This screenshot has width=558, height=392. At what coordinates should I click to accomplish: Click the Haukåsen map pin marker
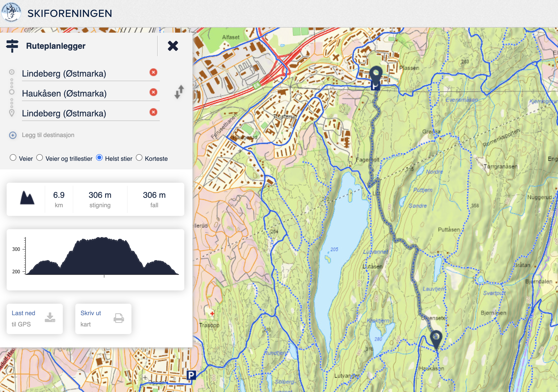[436, 339]
